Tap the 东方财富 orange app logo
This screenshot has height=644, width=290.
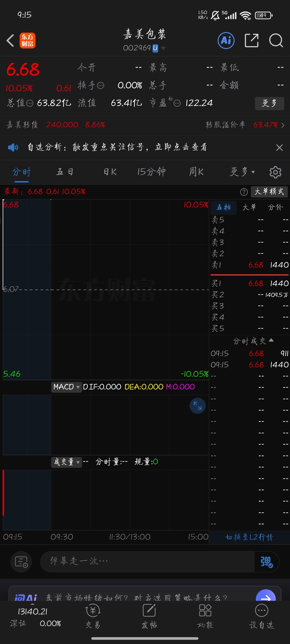(27, 41)
